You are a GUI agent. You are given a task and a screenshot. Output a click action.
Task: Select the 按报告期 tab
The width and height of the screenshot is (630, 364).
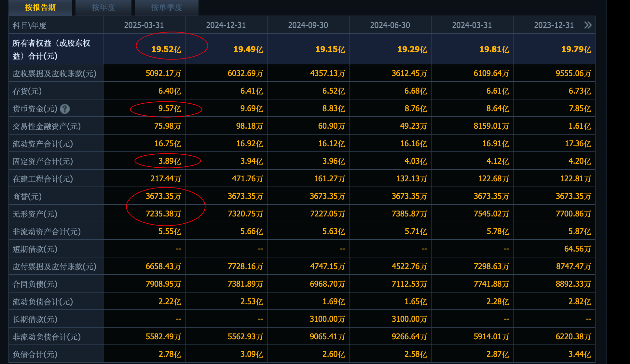[x=40, y=7]
